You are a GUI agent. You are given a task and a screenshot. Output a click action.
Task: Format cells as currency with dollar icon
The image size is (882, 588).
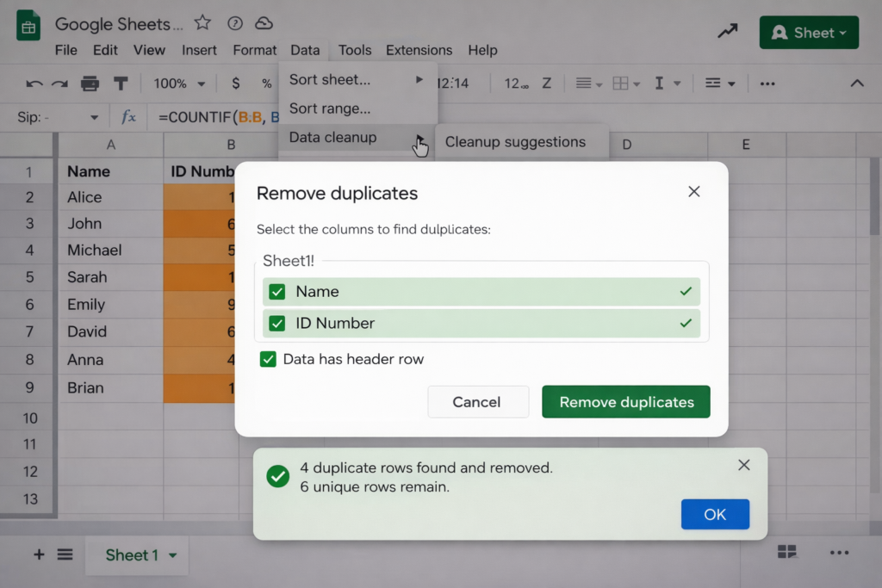pyautogui.click(x=236, y=84)
